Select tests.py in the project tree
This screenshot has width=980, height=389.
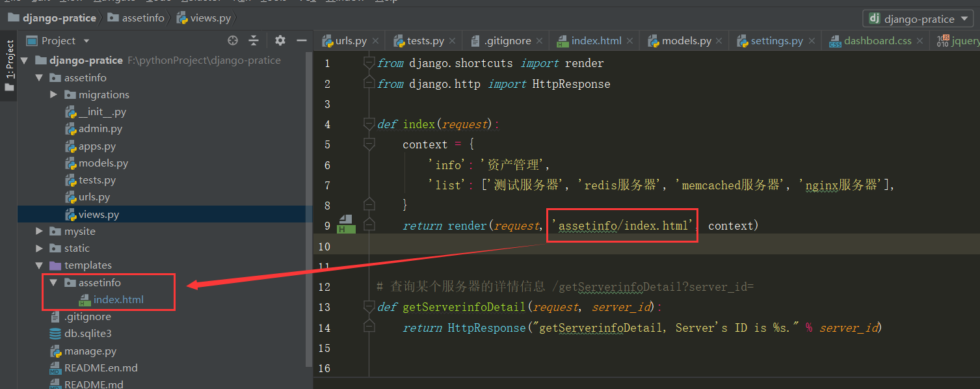pyautogui.click(x=98, y=180)
